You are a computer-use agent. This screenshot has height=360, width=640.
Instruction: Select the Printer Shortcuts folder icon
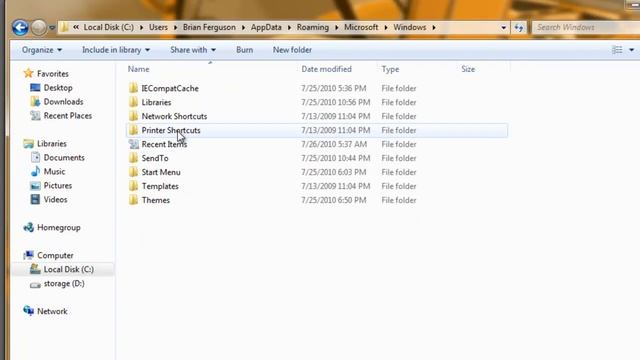coord(133,130)
